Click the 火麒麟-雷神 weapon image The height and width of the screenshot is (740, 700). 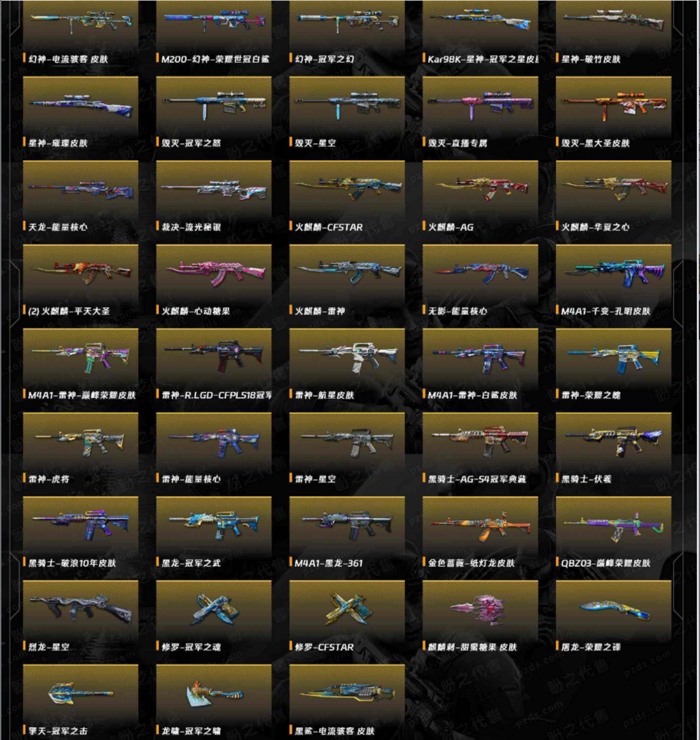[347, 272]
